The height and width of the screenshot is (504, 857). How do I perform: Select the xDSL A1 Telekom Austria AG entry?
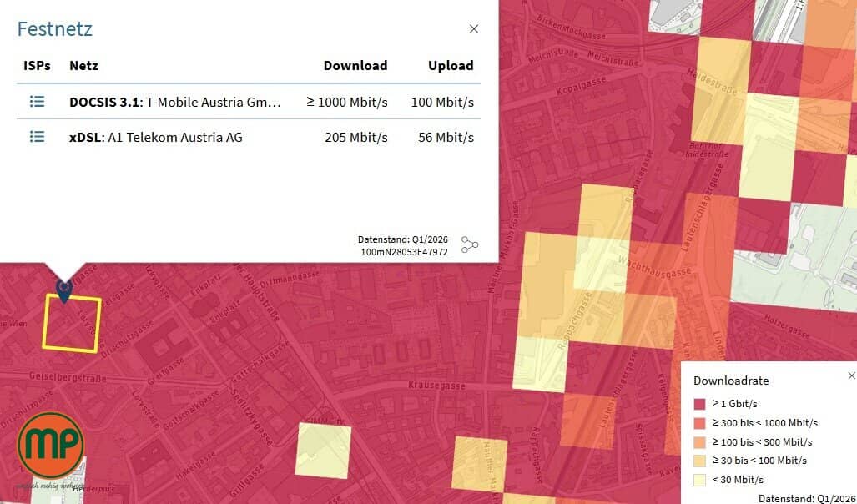[156, 137]
